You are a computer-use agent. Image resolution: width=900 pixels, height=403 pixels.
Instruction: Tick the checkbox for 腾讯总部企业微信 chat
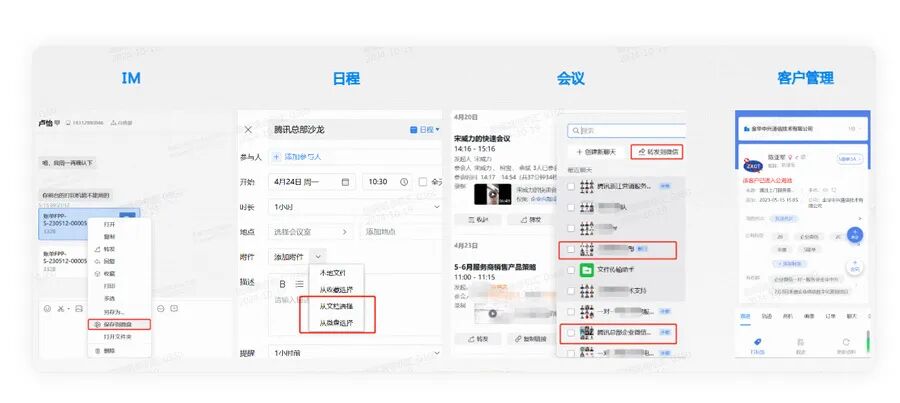pos(570,332)
